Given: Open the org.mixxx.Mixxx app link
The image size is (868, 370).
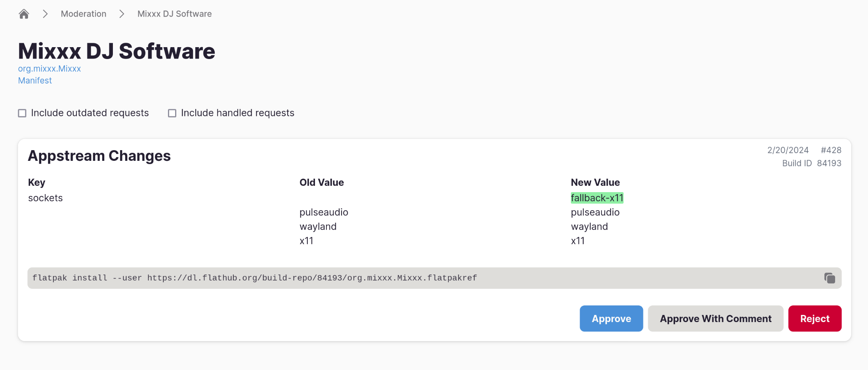Looking at the screenshot, I should click(49, 69).
